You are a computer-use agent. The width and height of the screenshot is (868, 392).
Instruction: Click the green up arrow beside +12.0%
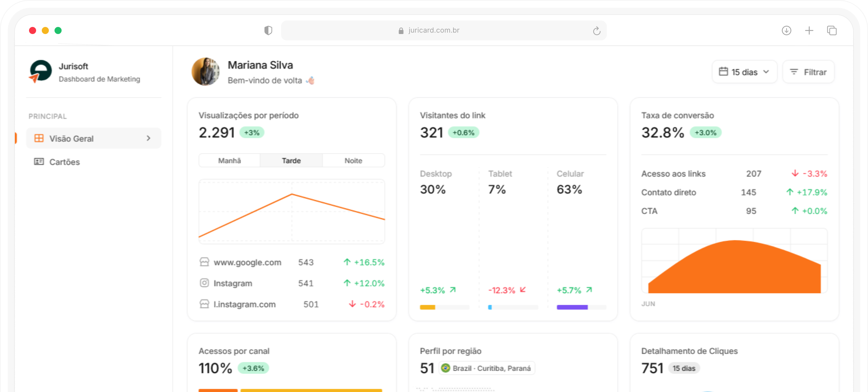(x=347, y=283)
